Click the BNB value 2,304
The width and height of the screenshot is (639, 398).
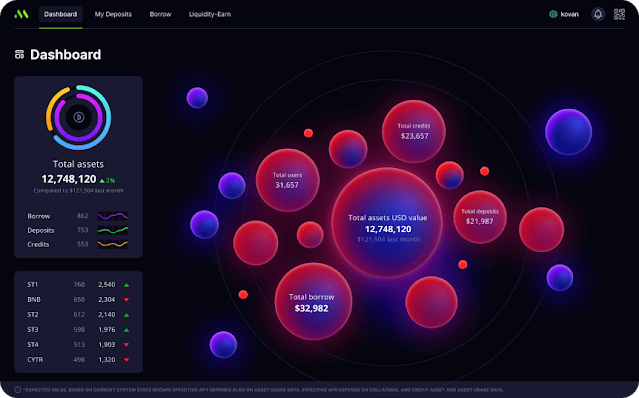[x=107, y=300]
